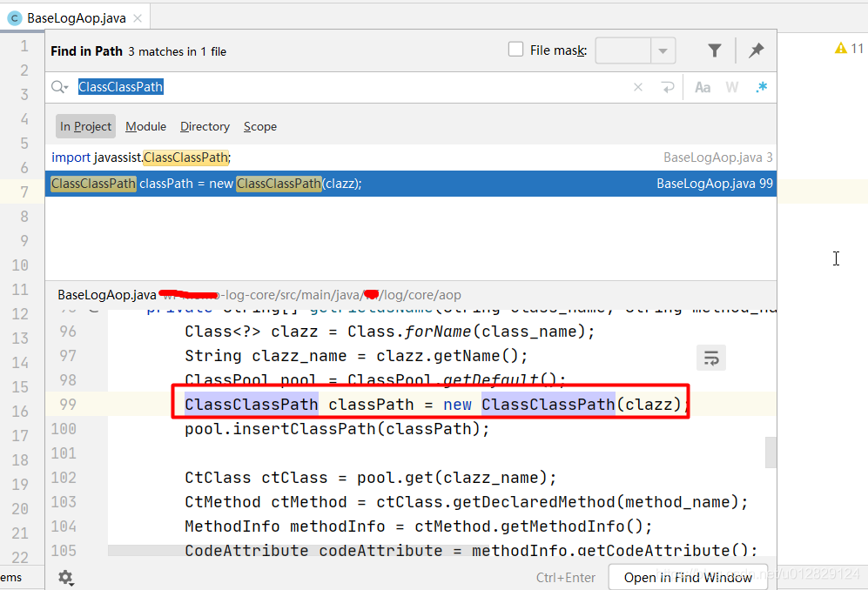This screenshot has height=590, width=868.
Task: Switch to the Directory scope tab
Action: pos(205,126)
